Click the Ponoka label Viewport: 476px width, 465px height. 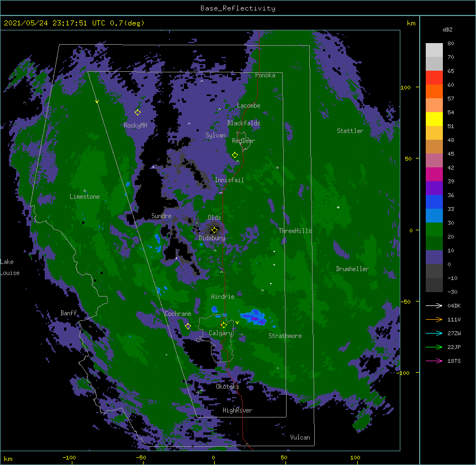[x=265, y=75]
